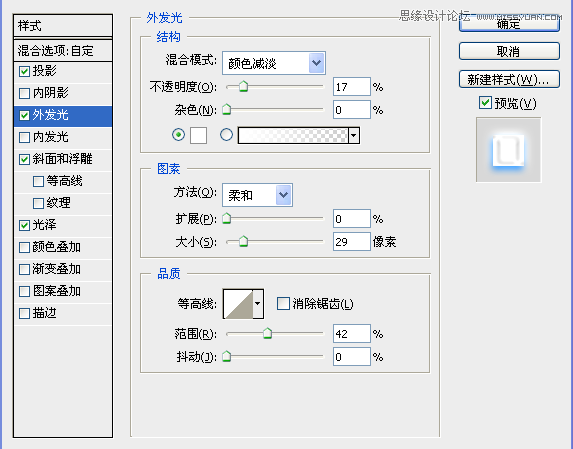Screen dimensions: 573x449
Task: Click the 确定 button
Action: pyautogui.click(x=509, y=24)
